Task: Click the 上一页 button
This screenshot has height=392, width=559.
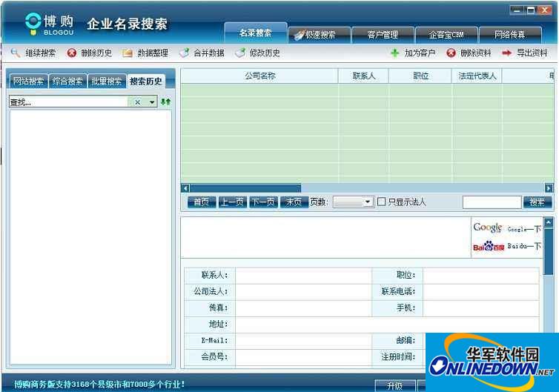Action: click(232, 202)
